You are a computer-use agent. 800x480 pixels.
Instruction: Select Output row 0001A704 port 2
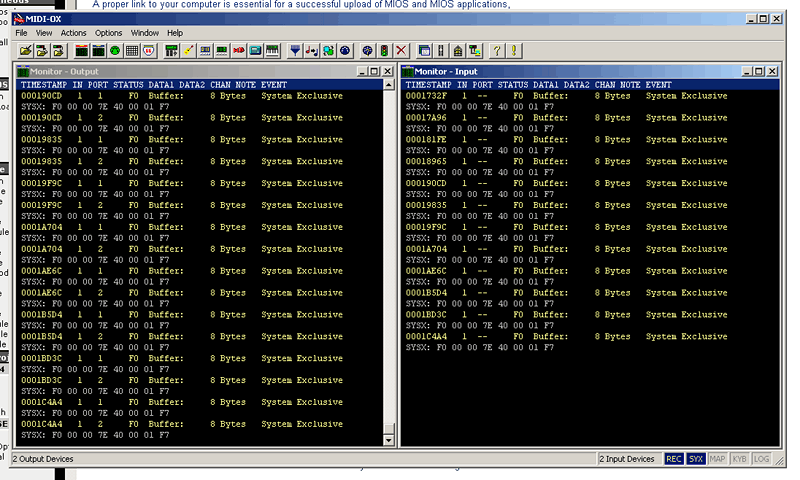click(x=200, y=249)
